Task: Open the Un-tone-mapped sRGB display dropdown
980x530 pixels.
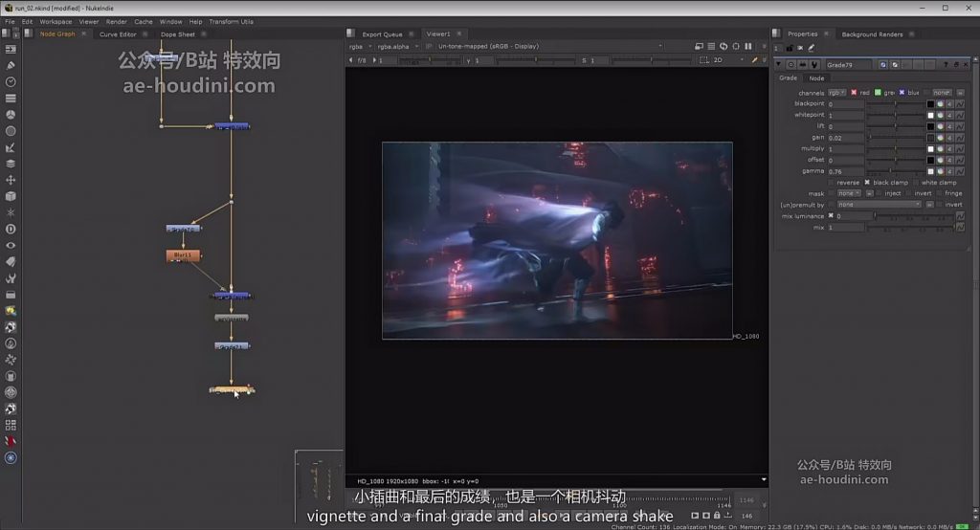Action: coord(549,46)
